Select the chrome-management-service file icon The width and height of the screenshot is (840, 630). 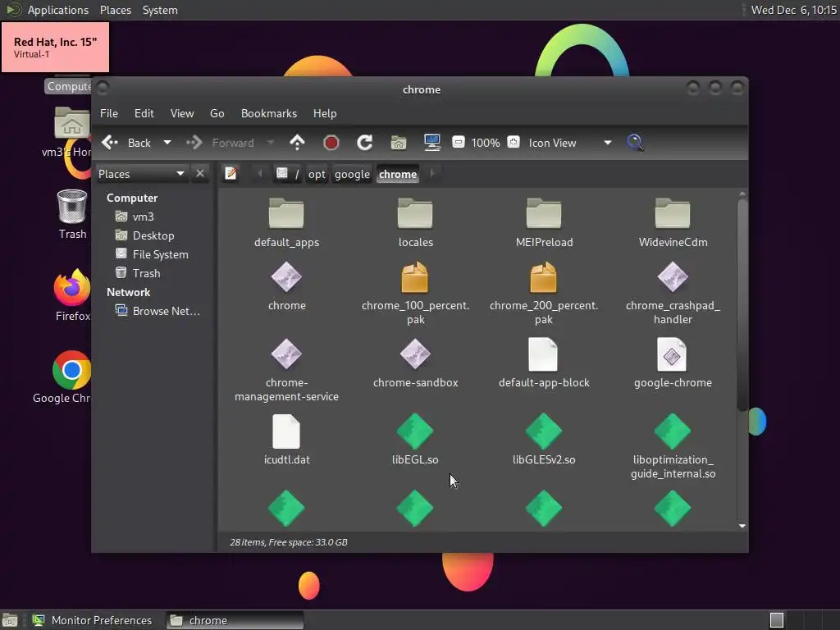point(286,354)
